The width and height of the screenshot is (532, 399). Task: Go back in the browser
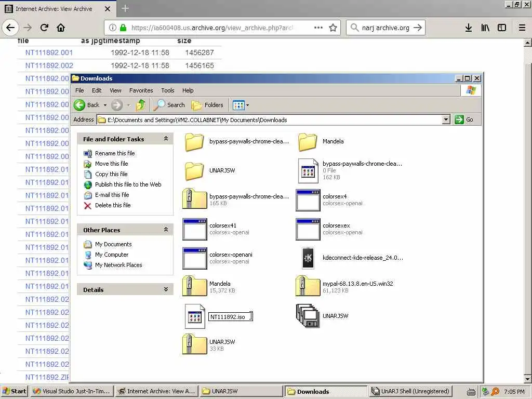tap(10, 28)
